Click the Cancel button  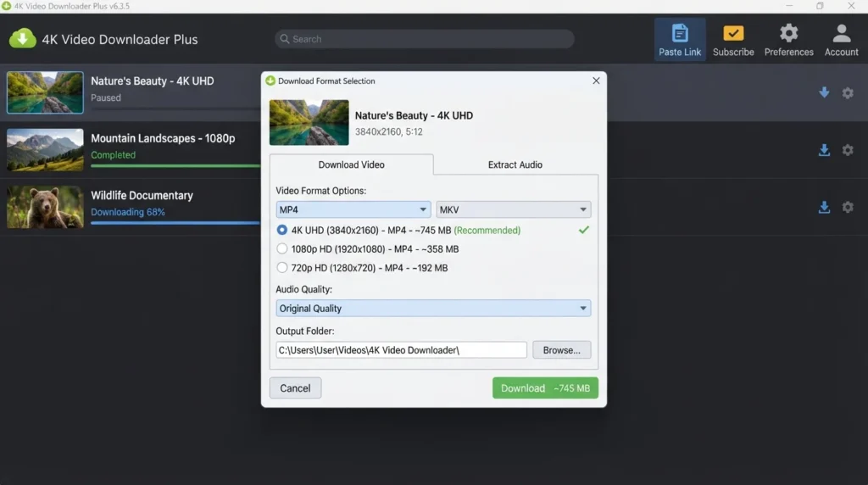coord(295,388)
